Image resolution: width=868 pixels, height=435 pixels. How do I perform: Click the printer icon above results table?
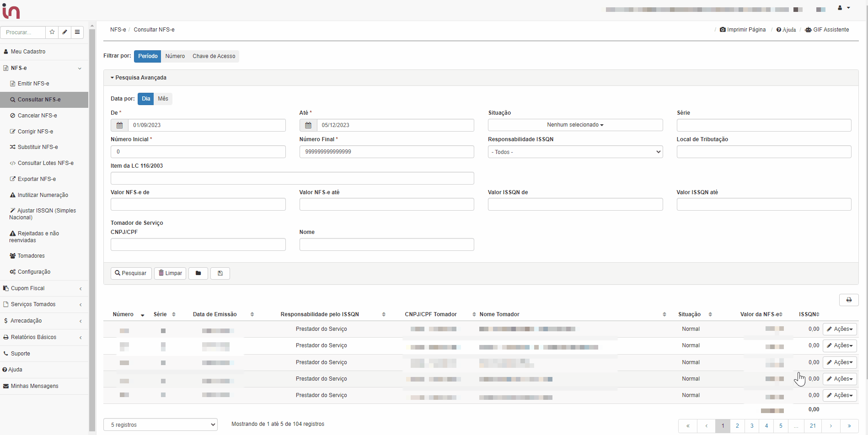coord(849,300)
